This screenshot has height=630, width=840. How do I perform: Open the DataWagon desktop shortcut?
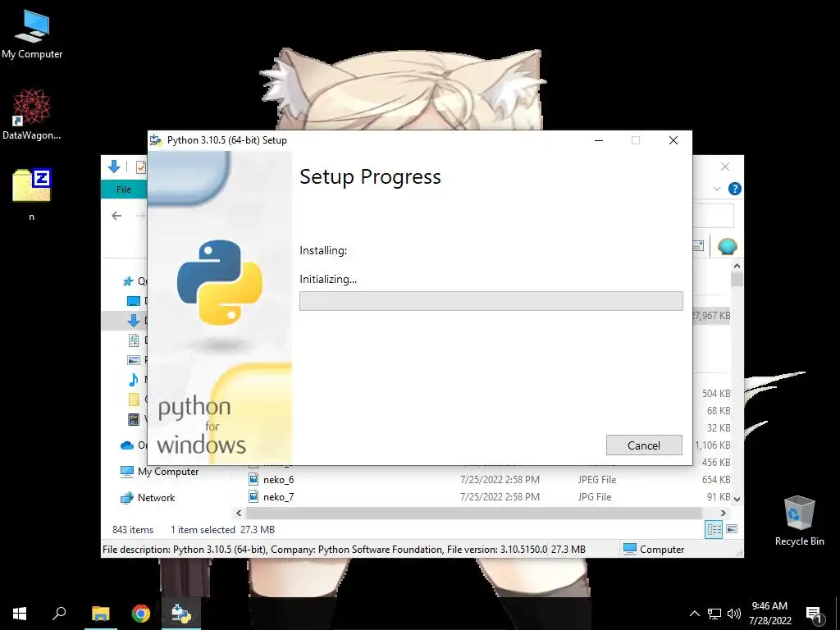[32, 115]
